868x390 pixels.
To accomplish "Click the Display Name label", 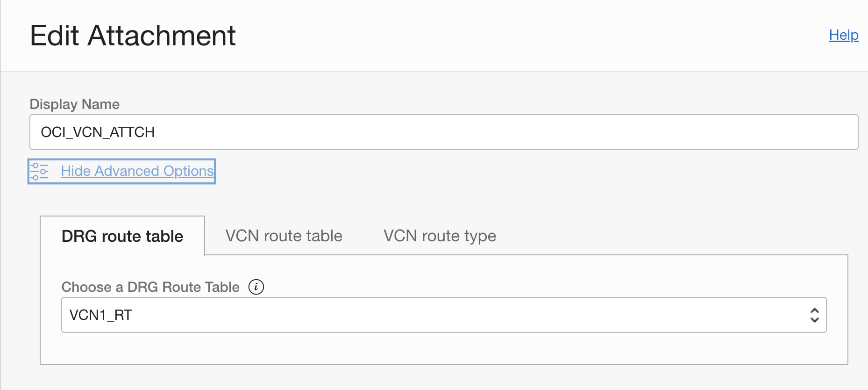I will (x=75, y=104).
